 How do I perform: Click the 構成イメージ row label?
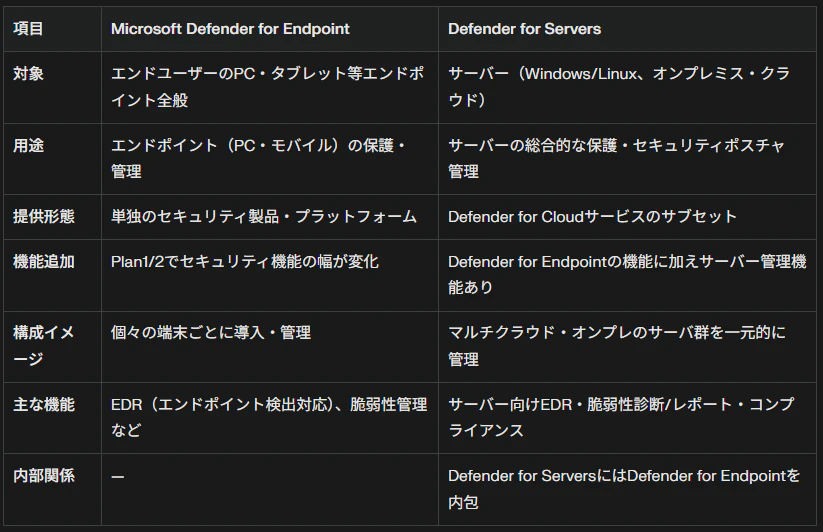tap(52, 347)
